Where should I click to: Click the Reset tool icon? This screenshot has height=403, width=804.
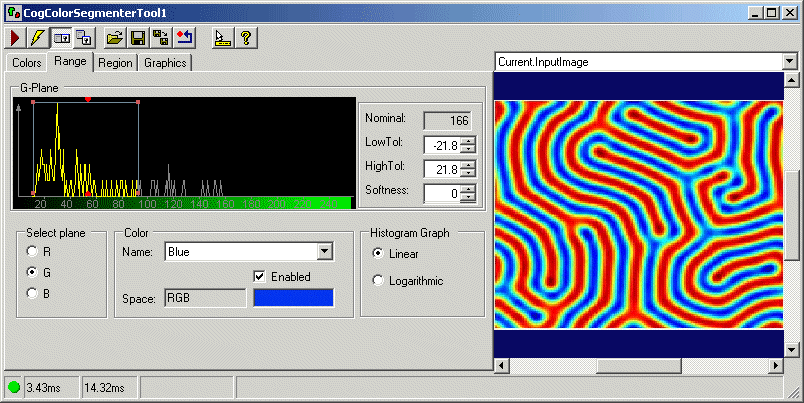point(184,38)
